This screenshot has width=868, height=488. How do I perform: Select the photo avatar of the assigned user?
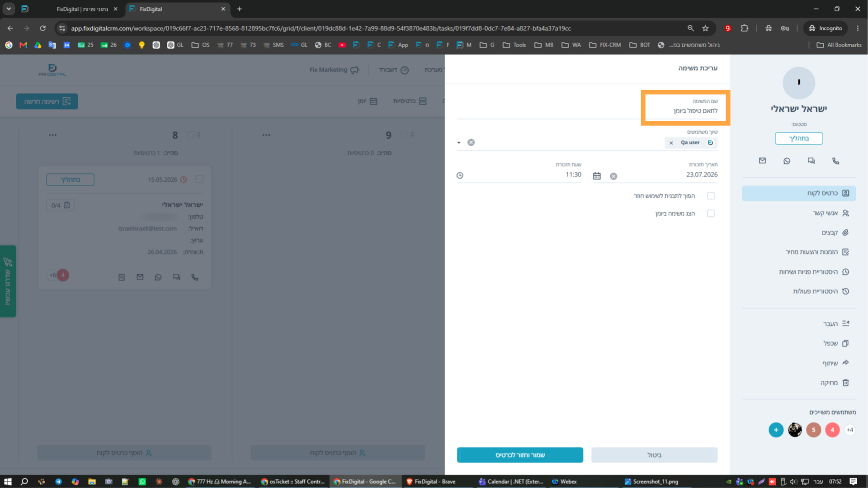coord(795,430)
